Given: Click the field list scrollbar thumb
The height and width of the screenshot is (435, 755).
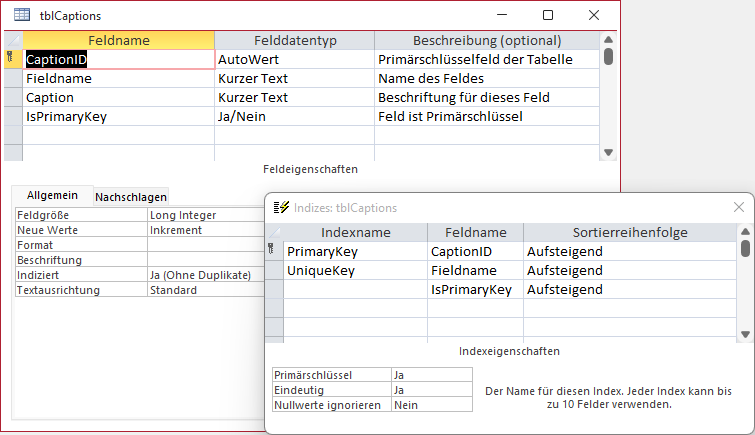Looking at the screenshot, I should (608, 56).
